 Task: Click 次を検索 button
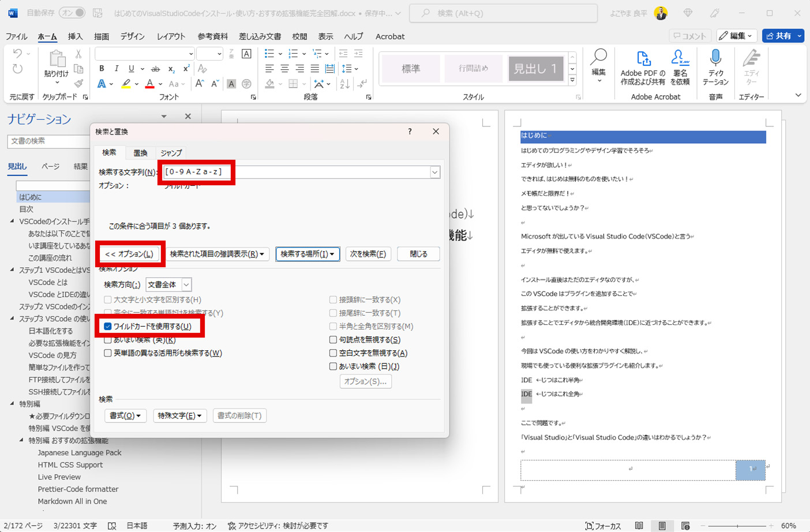pyautogui.click(x=368, y=254)
